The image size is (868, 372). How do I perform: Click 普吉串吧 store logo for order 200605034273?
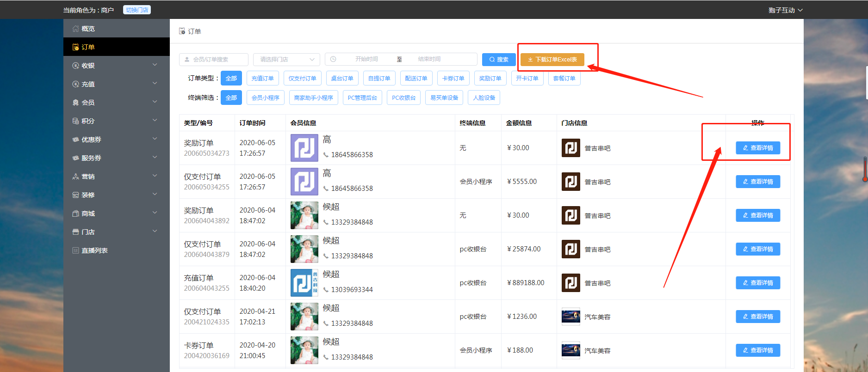[571, 148]
